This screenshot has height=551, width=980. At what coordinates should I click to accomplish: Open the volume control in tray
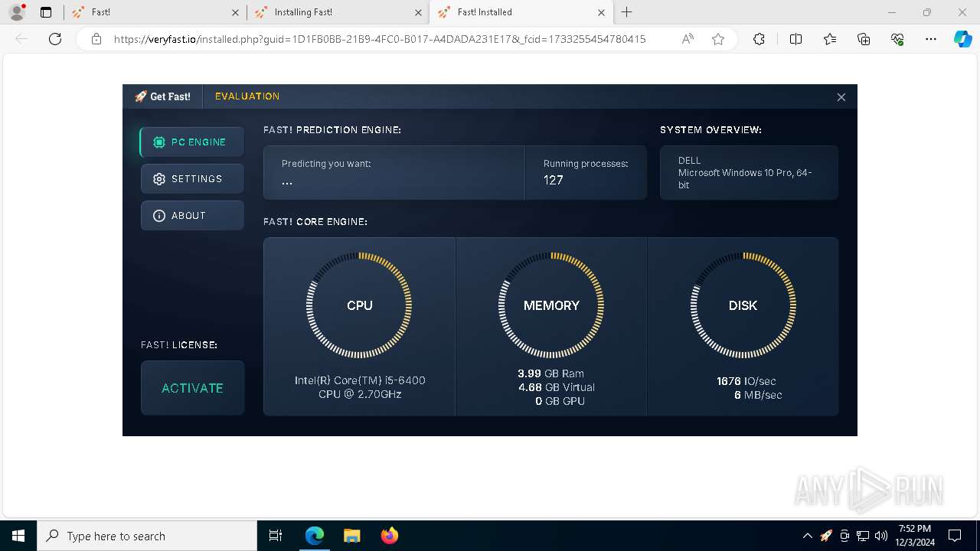(881, 536)
